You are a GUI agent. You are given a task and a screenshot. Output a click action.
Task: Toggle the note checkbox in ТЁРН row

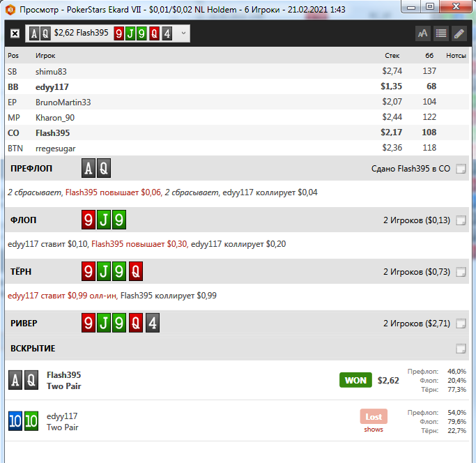coord(461,272)
